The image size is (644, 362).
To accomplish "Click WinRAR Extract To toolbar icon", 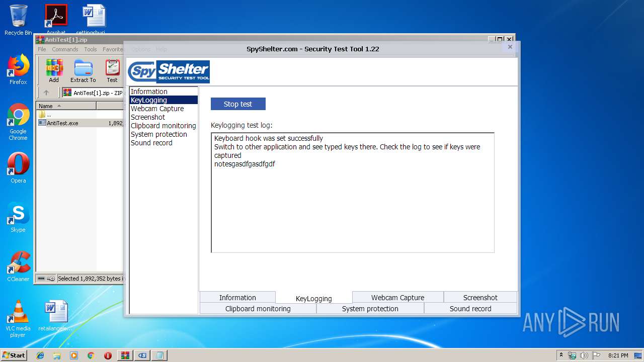I will click(x=83, y=71).
